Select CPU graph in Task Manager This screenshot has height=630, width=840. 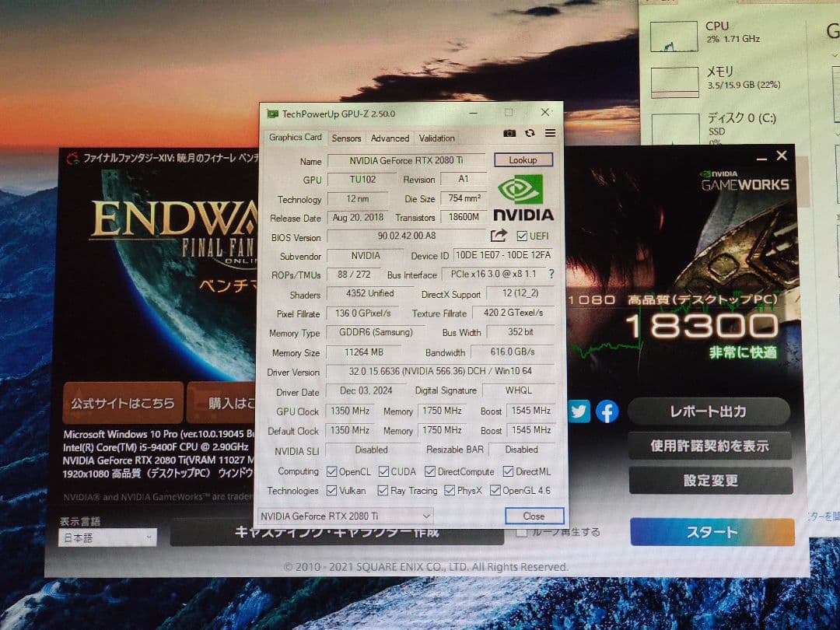[x=674, y=37]
